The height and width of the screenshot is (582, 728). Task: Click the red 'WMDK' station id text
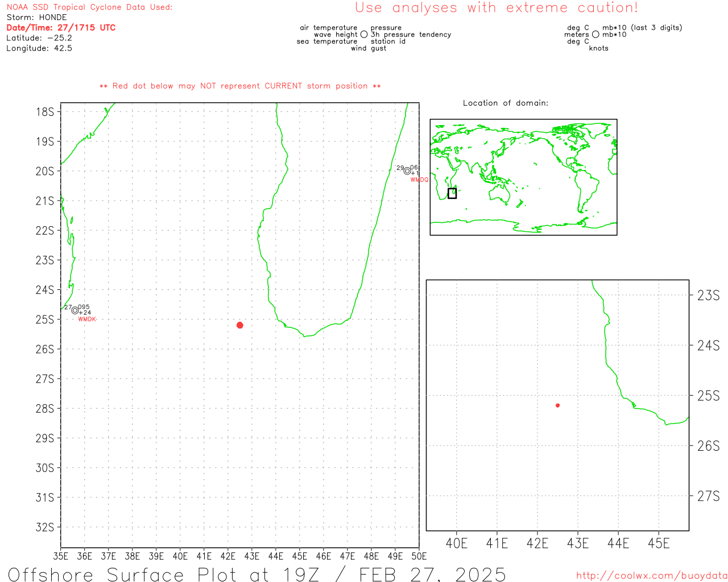(x=87, y=319)
